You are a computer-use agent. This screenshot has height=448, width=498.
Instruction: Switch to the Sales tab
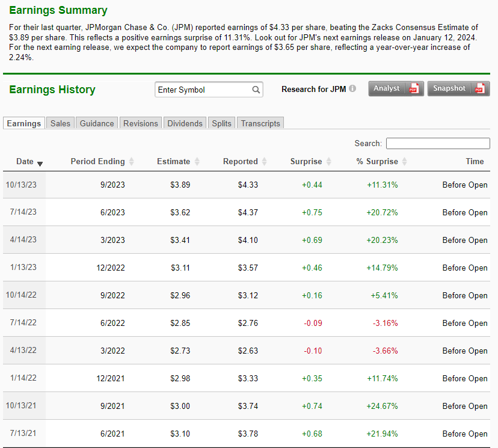60,123
